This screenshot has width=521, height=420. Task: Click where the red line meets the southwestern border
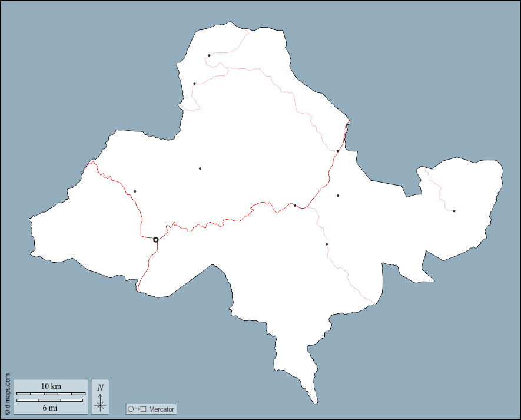(138, 290)
